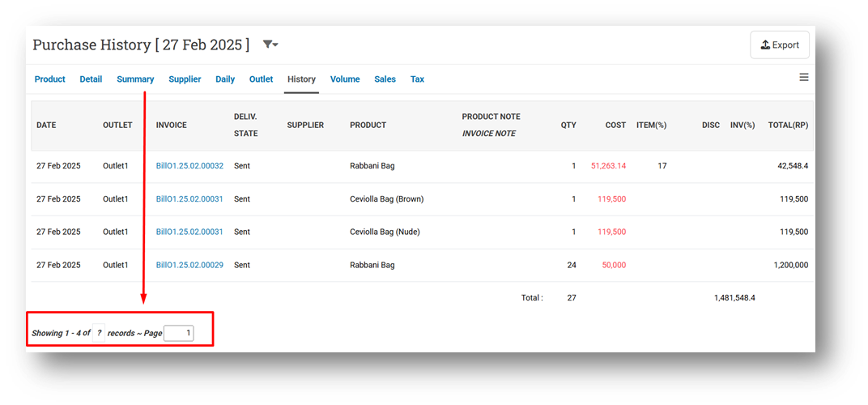
Task: Click the cost value 50,000
Action: pyautogui.click(x=614, y=265)
